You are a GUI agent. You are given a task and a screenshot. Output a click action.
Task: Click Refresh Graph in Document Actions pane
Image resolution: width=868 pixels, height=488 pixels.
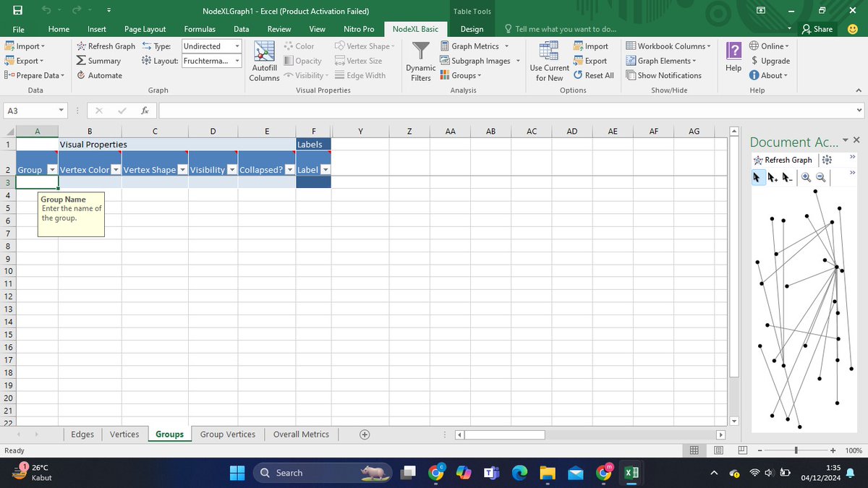[x=783, y=160]
